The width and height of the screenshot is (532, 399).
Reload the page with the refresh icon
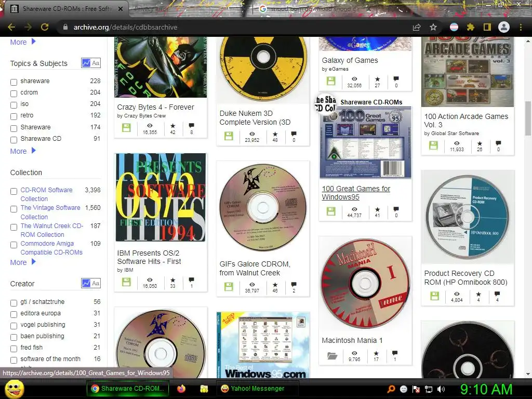[45, 27]
